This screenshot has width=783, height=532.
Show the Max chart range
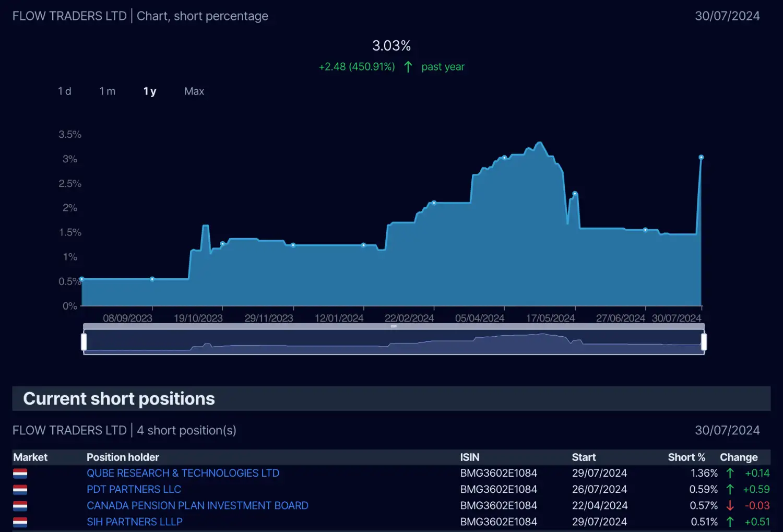pos(194,91)
